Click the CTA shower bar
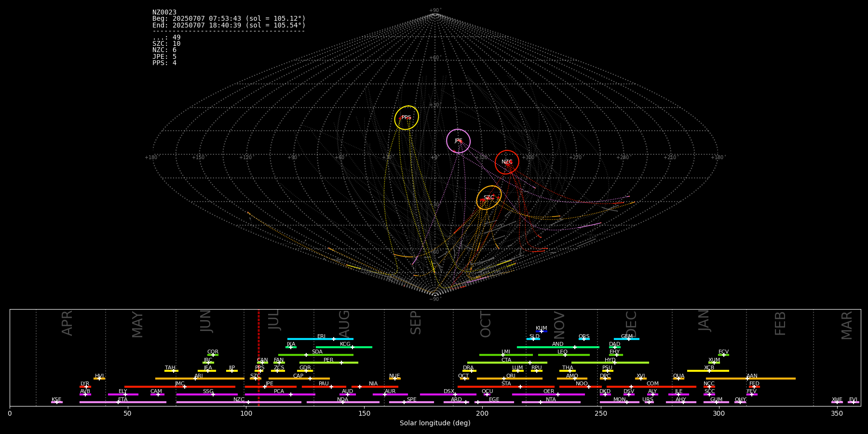The image size is (868, 434). (507, 363)
